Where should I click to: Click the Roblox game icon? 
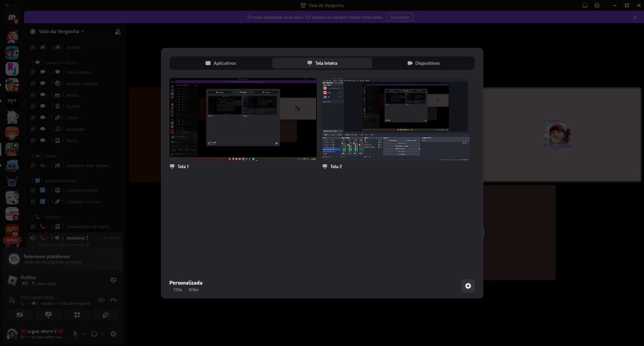point(12,280)
